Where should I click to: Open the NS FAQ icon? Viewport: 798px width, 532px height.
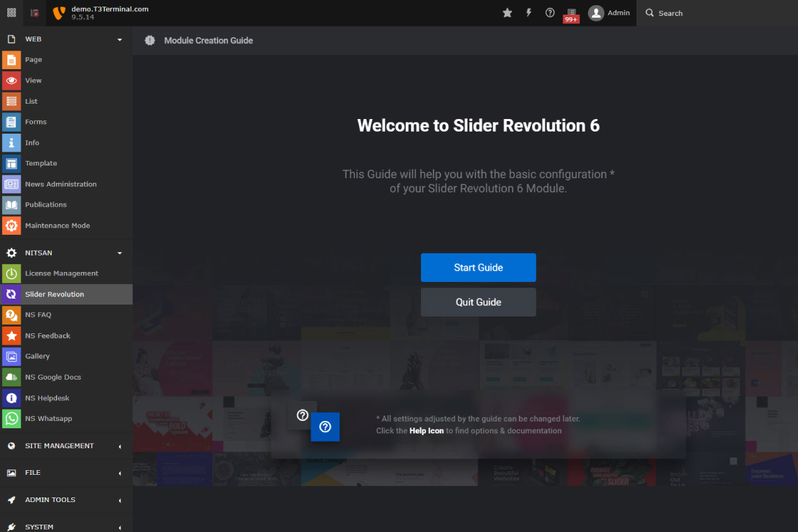pyautogui.click(x=11, y=315)
